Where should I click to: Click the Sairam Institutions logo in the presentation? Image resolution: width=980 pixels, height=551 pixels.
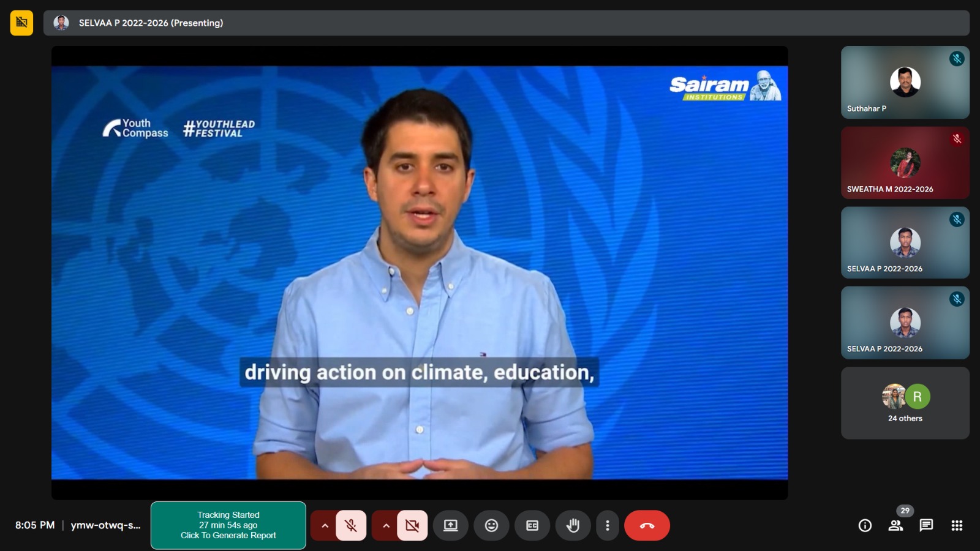pos(725,86)
